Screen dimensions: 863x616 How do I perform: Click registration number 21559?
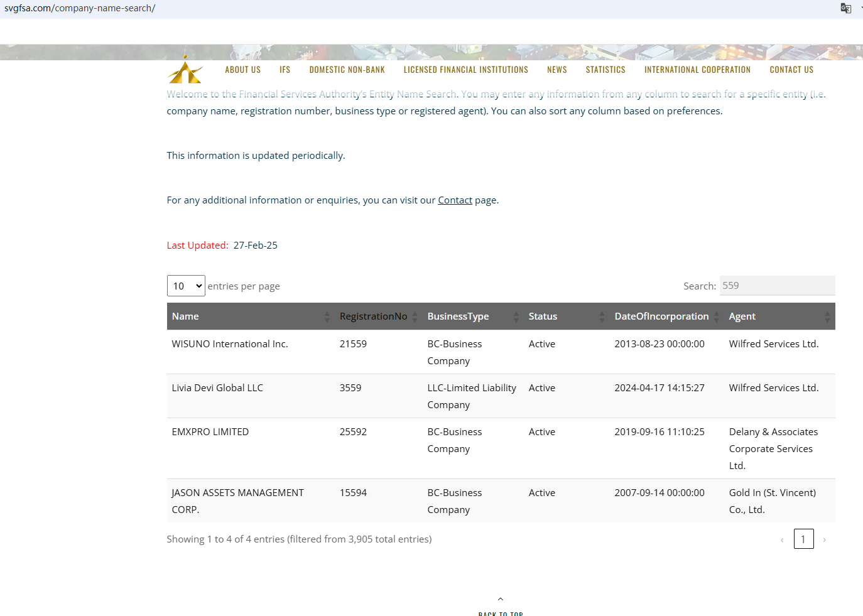[x=353, y=344]
